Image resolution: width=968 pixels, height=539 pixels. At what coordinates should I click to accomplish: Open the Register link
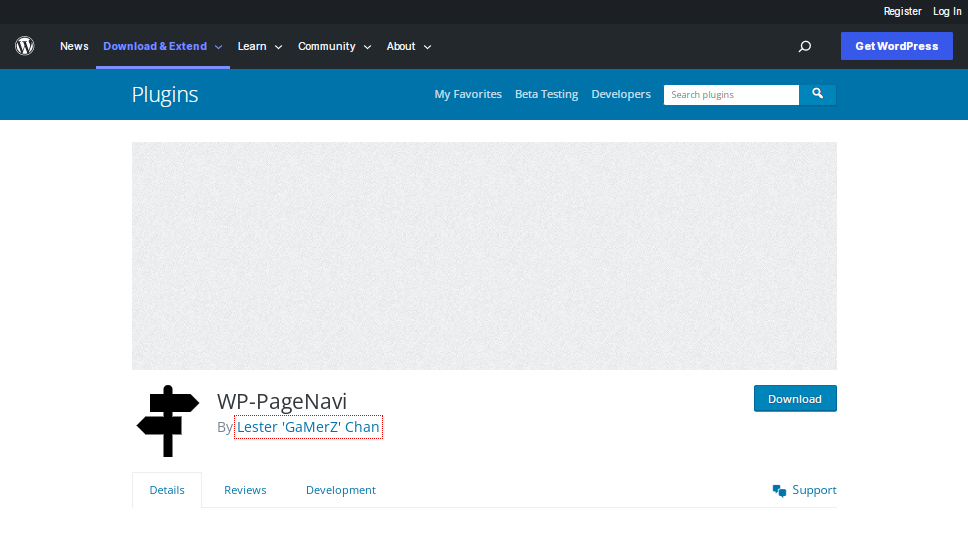click(902, 11)
